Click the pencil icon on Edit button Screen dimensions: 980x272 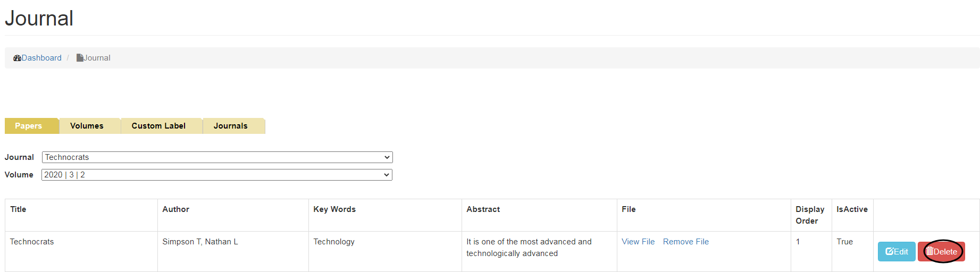tap(890, 252)
